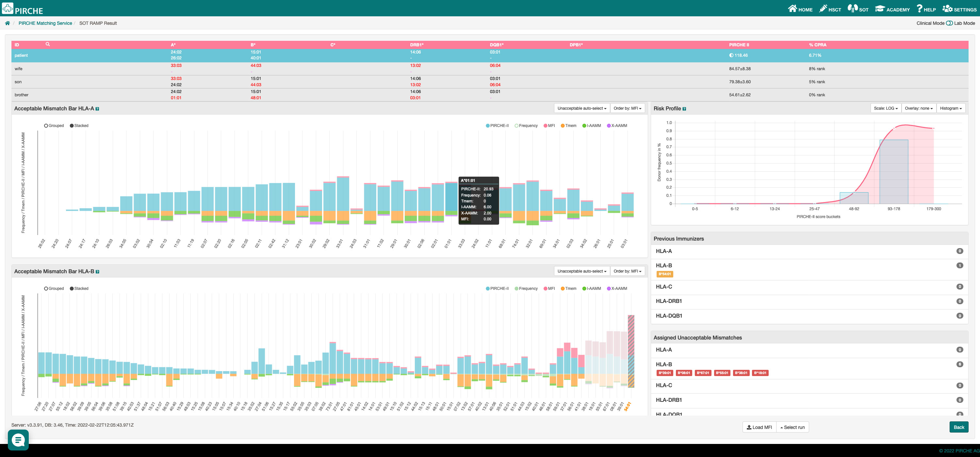Click the PIRCHE logo icon

[8, 8]
